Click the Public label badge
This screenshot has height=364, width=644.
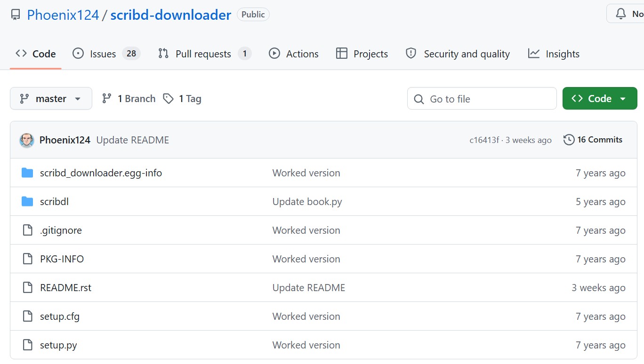click(x=253, y=14)
